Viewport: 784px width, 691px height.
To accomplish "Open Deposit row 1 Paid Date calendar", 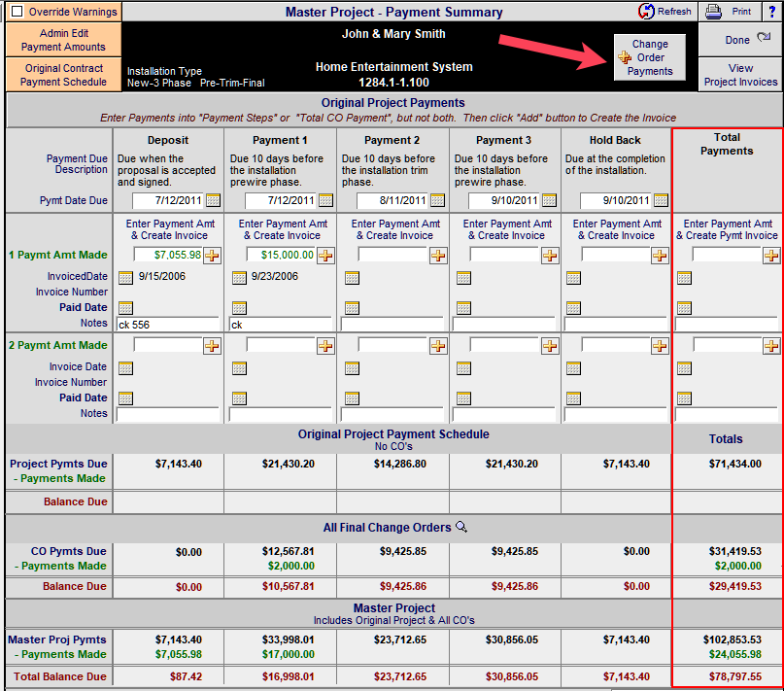I will 125,308.
